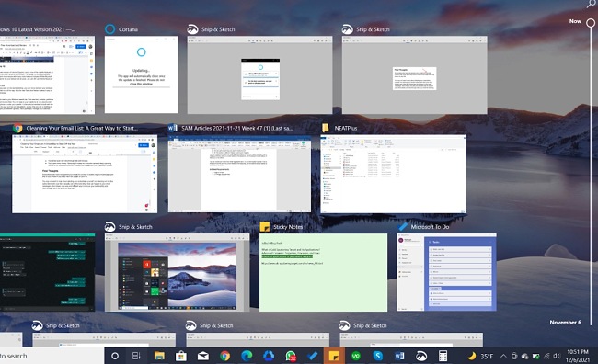
Task: Open Microsoft To Do taskbar checkmark icon
Action: pyautogui.click(x=313, y=356)
